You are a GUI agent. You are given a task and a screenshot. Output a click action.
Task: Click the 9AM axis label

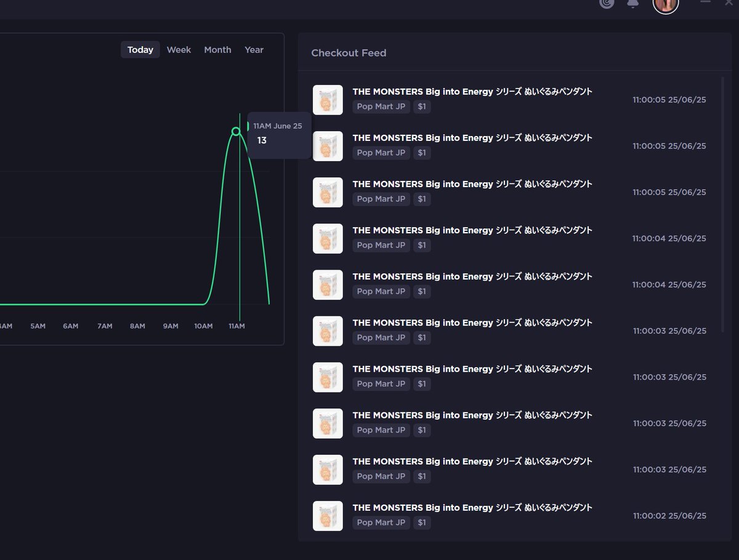point(171,326)
